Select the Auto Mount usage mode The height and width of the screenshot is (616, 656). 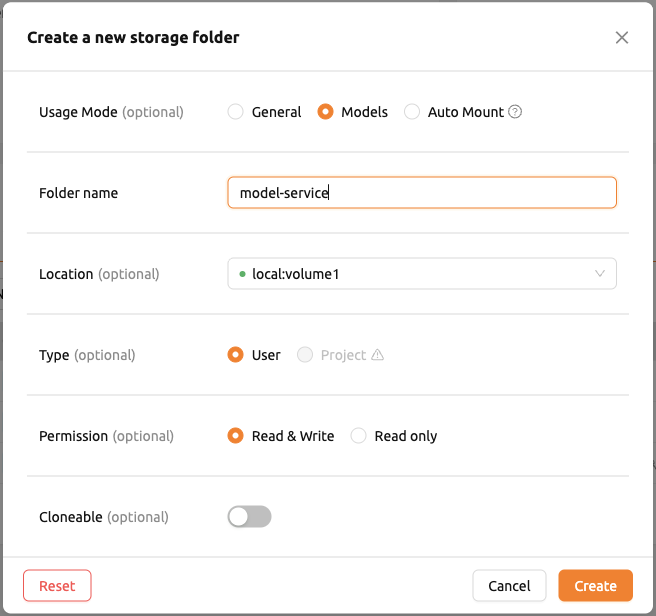[412, 112]
